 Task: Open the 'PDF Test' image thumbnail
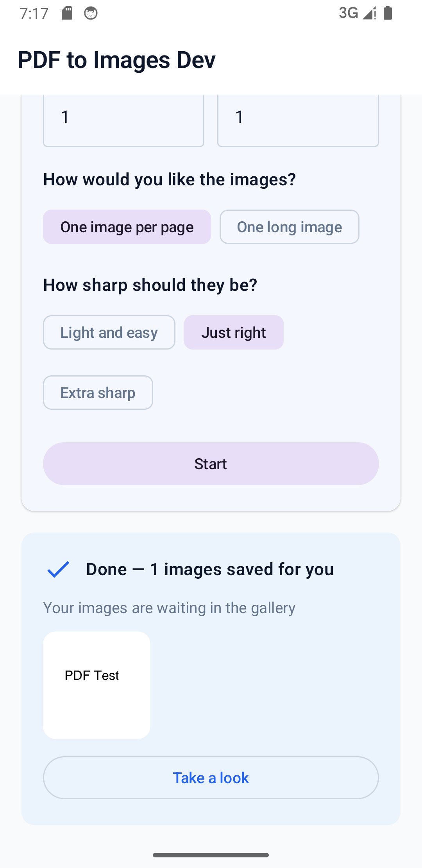(97, 685)
